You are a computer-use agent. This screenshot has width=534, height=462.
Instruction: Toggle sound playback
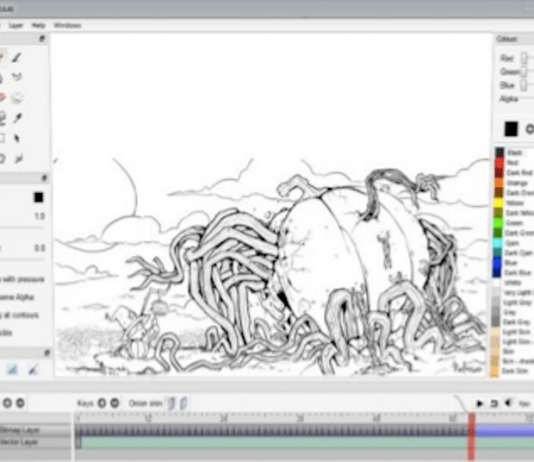tap(507, 403)
